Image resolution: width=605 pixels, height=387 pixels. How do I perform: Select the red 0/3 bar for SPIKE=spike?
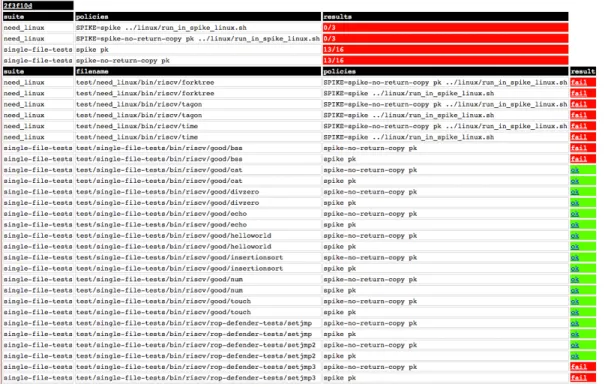tap(445, 27)
